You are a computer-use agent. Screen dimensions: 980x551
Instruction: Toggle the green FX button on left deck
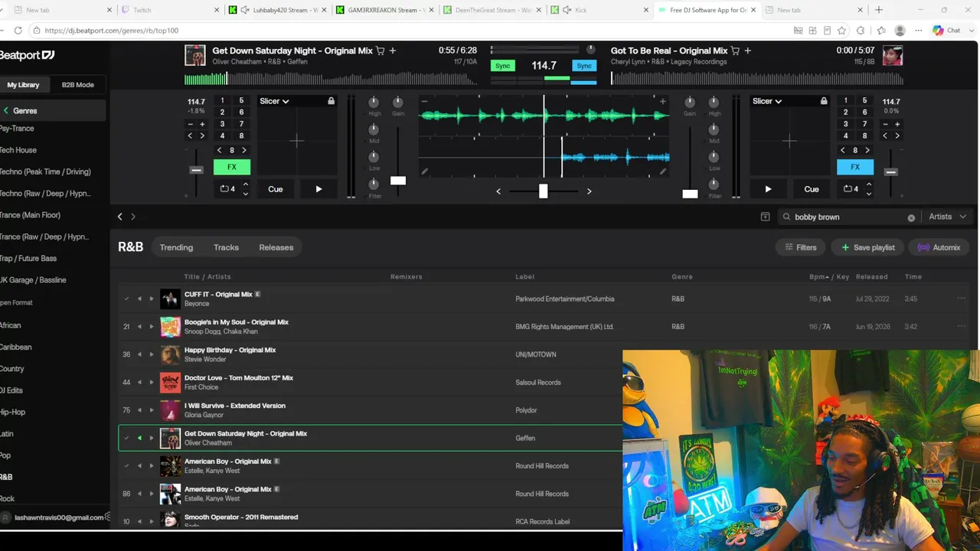(232, 167)
